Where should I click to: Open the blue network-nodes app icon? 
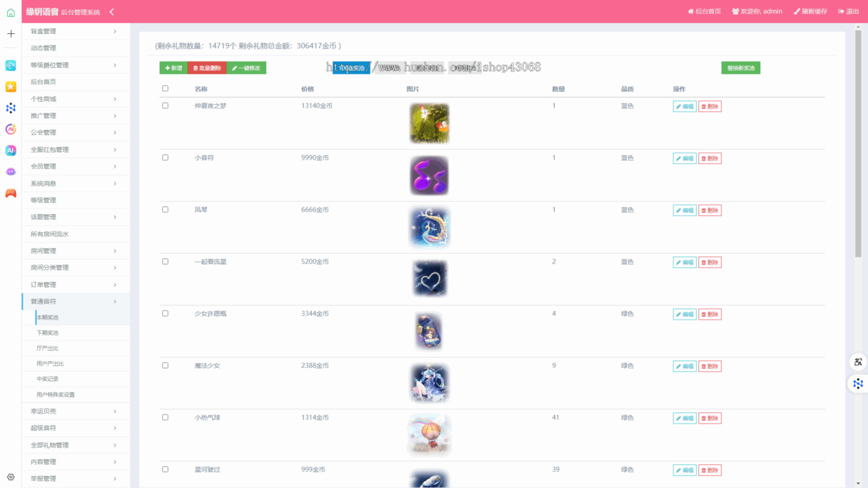(11, 108)
